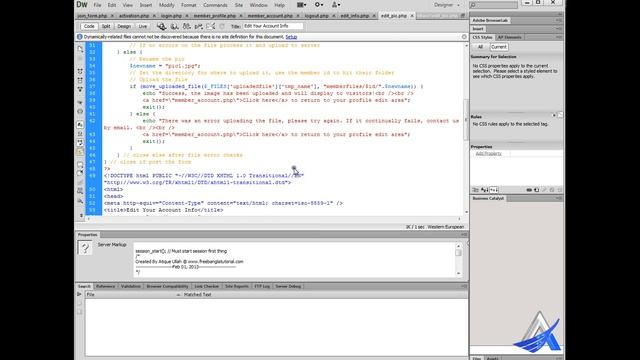Screen dimensions: 640x360
Task: Switch to Split view
Action: pos(106,26)
